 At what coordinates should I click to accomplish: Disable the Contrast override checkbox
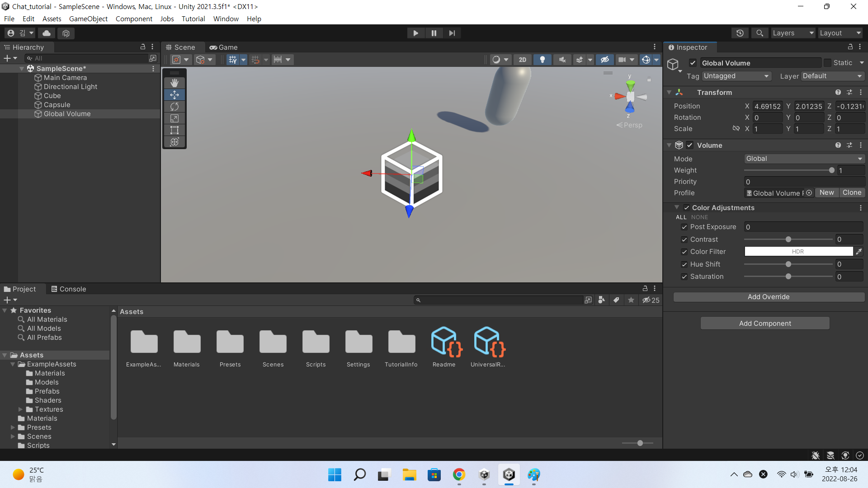click(684, 239)
